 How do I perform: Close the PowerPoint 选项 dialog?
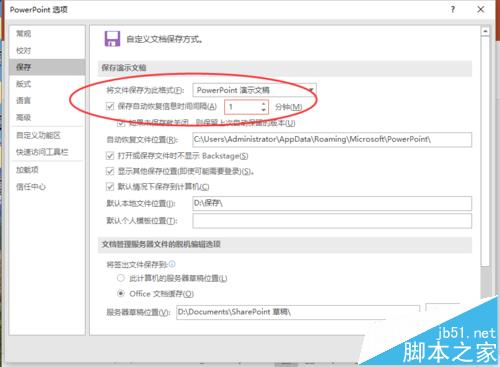click(x=481, y=9)
